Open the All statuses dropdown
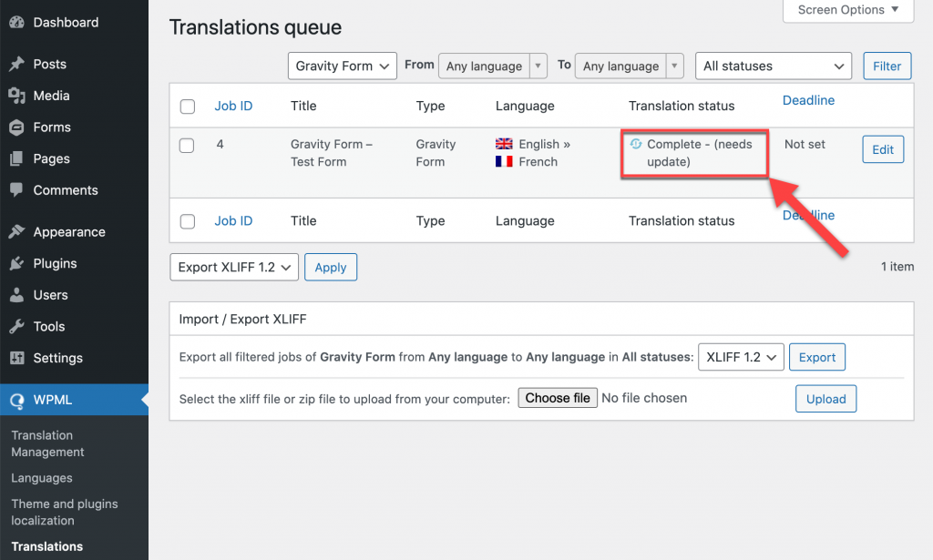This screenshot has width=933, height=560. 774,66
